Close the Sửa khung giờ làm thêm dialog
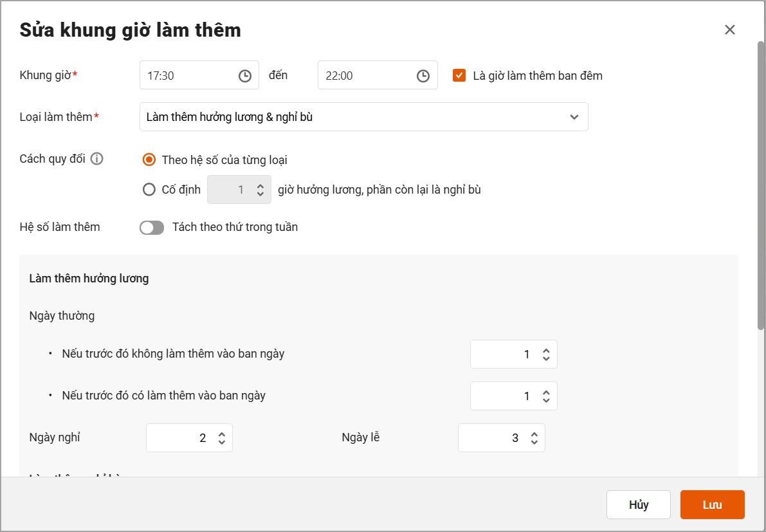Viewport: 766px width, 532px height. click(x=730, y=30)
